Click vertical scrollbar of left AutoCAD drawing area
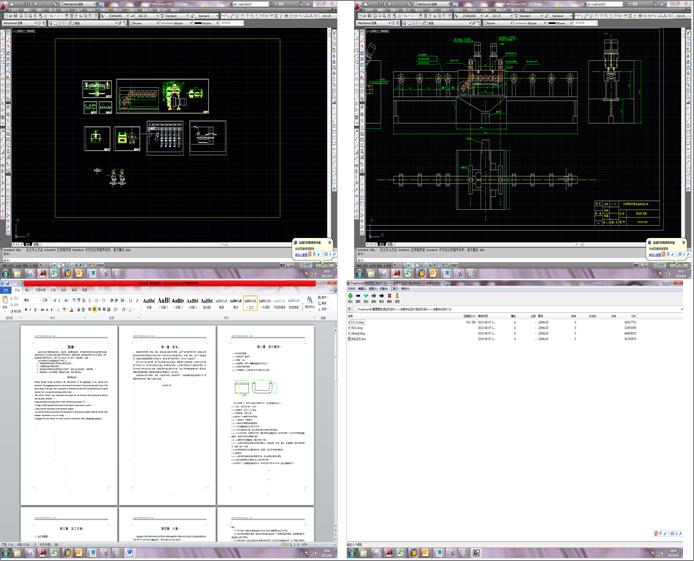The height and width of the screenshot is (561, 694). (x=329, y=134)
